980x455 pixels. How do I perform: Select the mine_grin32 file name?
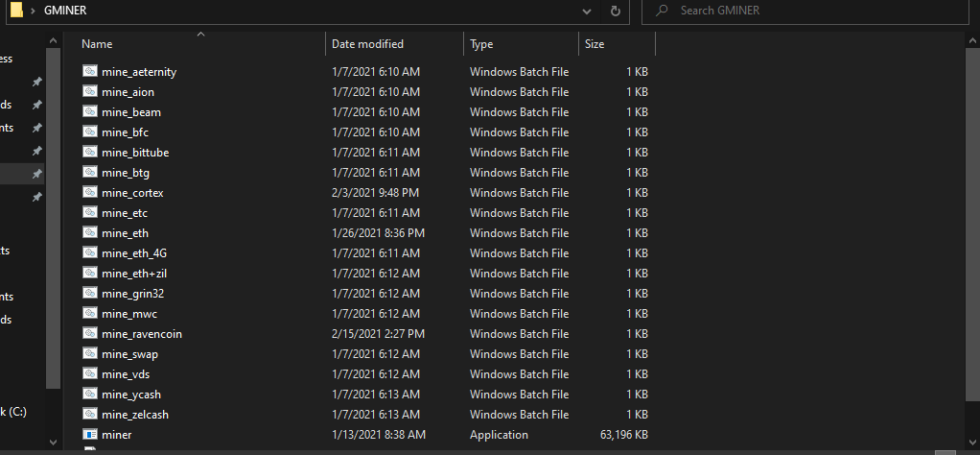pos(132,294)
